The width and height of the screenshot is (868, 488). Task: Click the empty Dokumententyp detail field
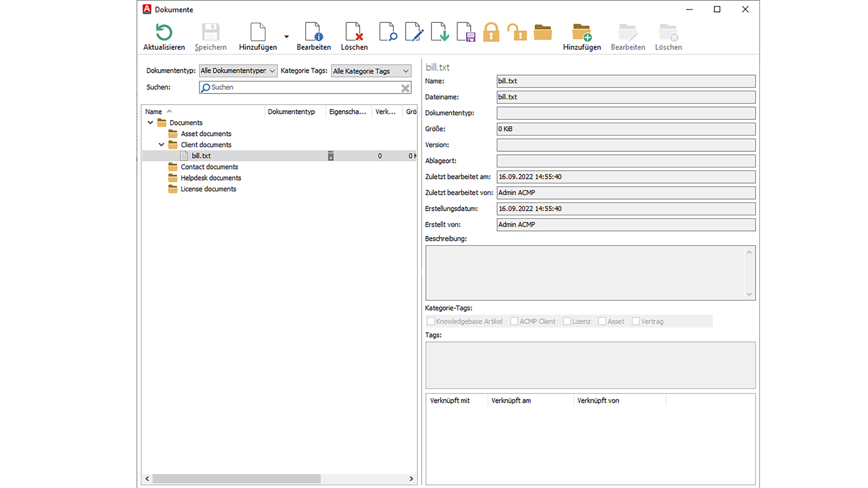coord(626,113)
